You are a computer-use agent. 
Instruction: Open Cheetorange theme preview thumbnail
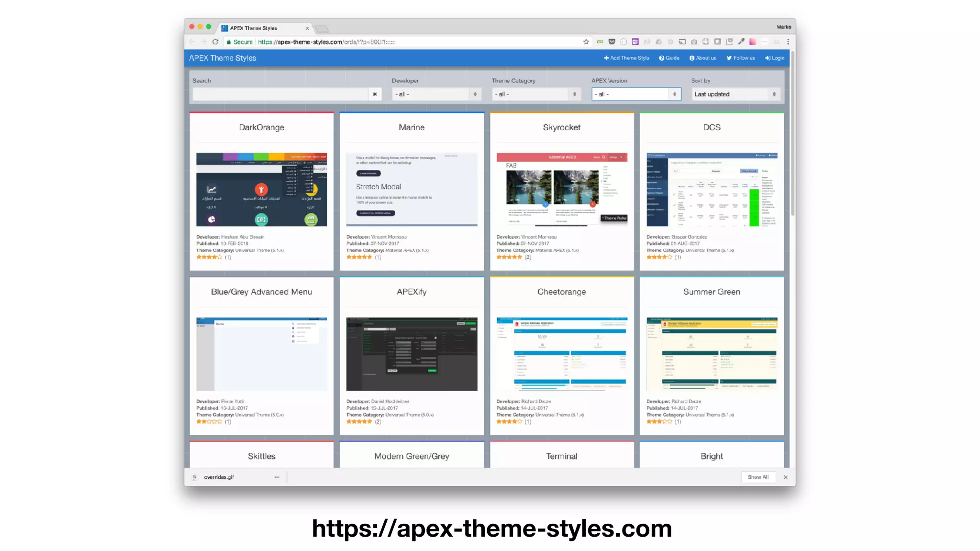coord(562,354)
